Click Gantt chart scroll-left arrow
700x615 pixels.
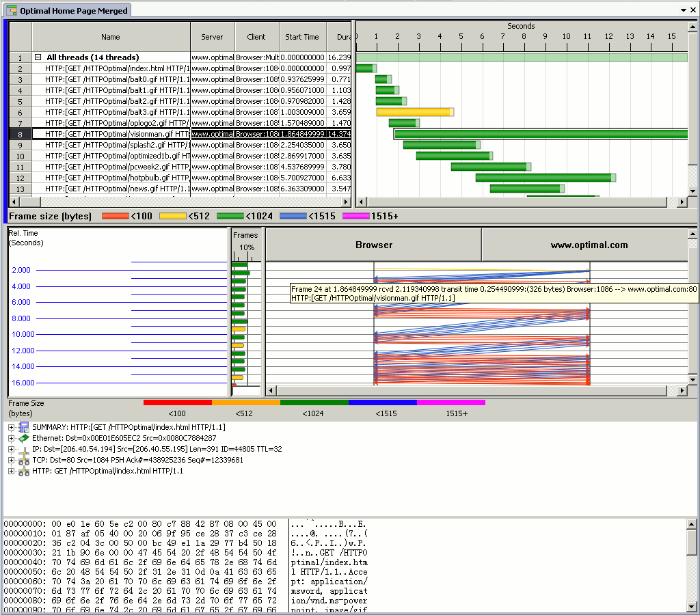click(361, 202)
